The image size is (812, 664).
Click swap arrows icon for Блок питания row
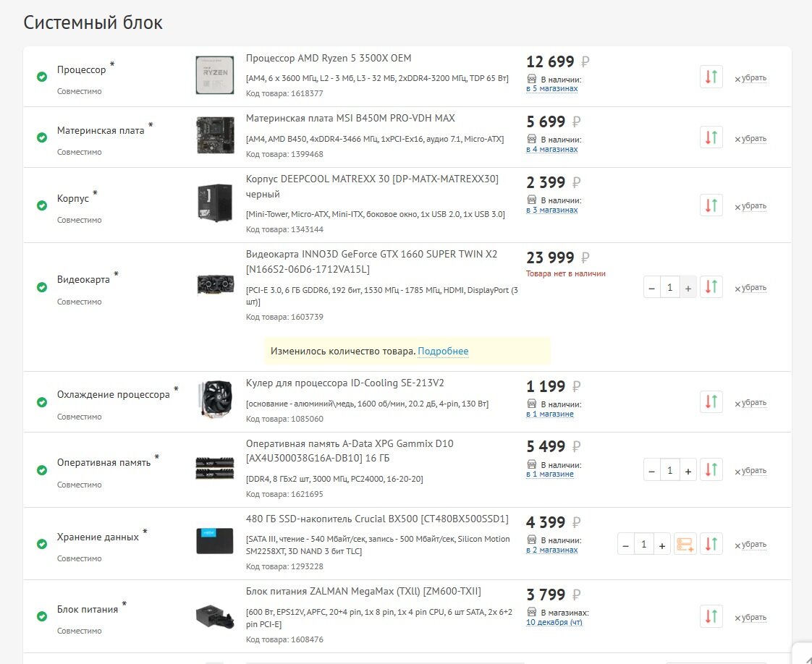tap(711, 616)
